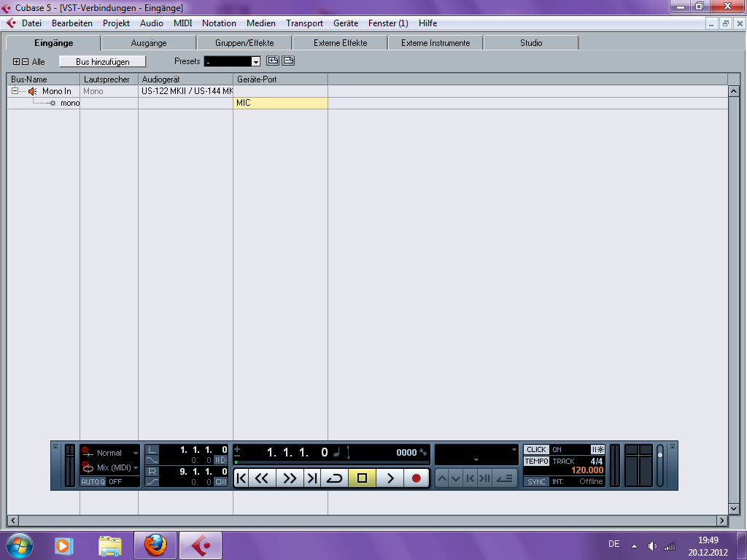Screen dimensions: 747x560
Task: Open the Medien menu
Action: [x=260, y=23]
